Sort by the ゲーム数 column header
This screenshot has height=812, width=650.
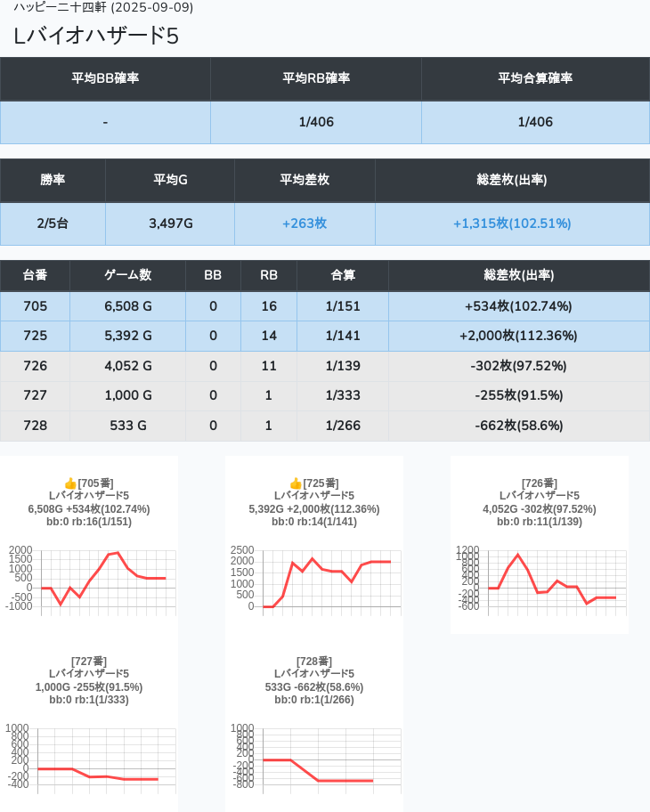tap(127, 276)
